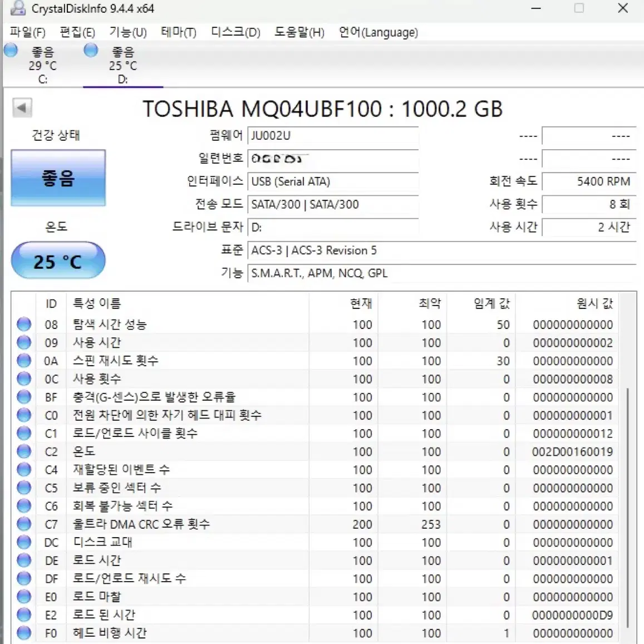Click status orb of row C5 보류 중인 섹터 수

[x=24, y=488]
